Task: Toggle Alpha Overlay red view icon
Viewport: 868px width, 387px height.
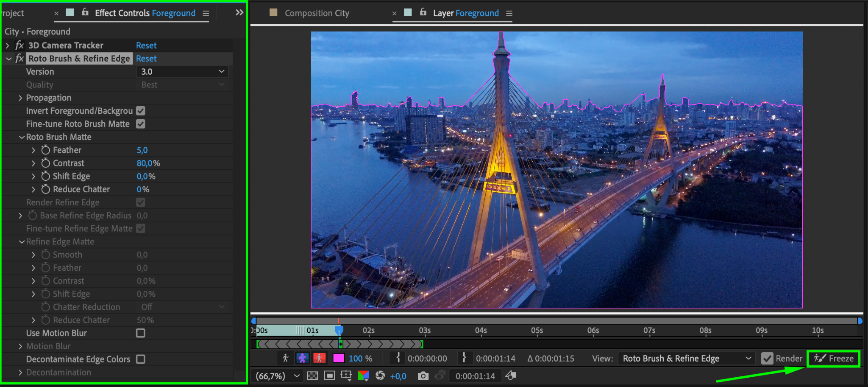Action: tap(319, 359)
